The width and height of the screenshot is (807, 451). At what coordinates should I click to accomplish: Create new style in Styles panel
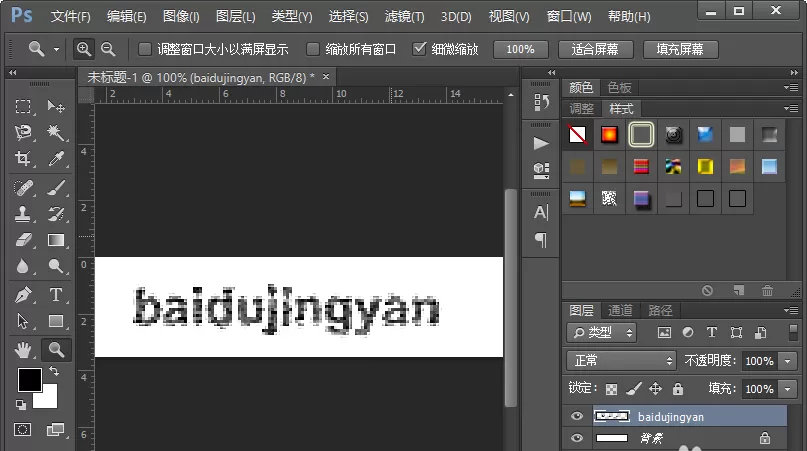click(739, 290)
